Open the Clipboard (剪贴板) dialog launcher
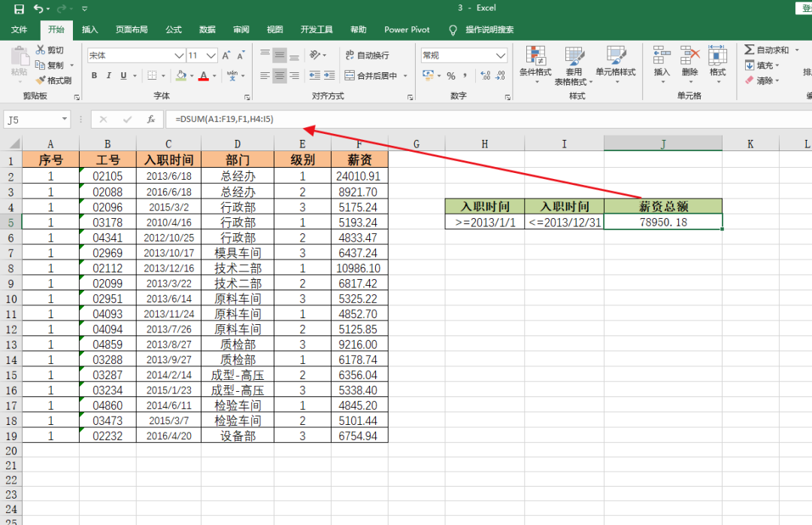The width and height of the screenshot is (812, 525). click(77, 97)
